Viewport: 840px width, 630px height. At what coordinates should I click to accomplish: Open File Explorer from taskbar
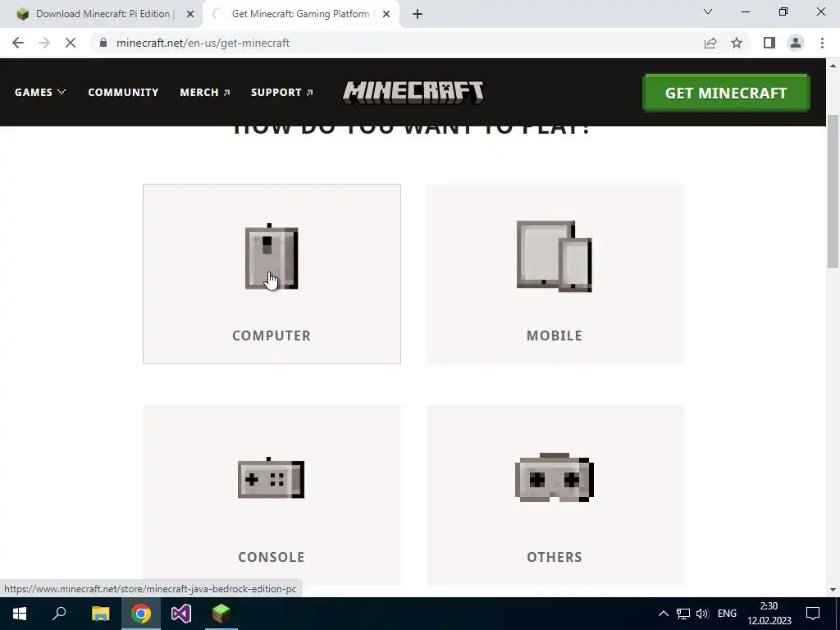pyautogui.click(x=100, y=614)
